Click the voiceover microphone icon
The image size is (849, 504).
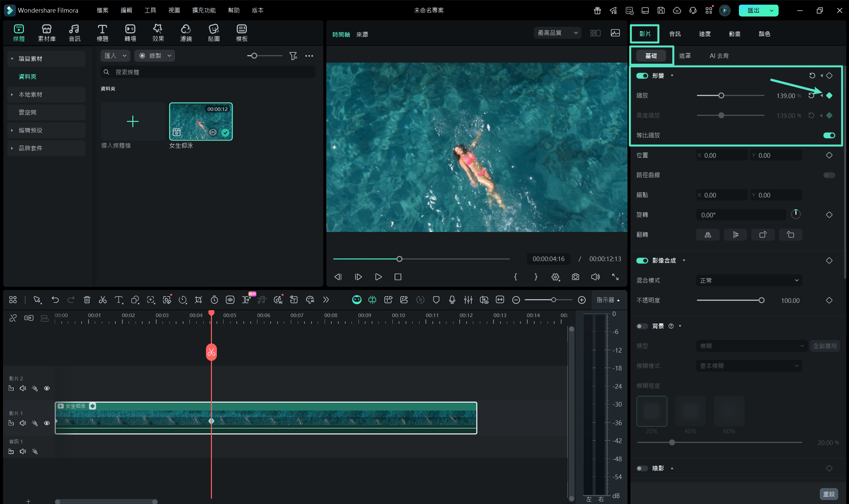[x=452, y=300]
